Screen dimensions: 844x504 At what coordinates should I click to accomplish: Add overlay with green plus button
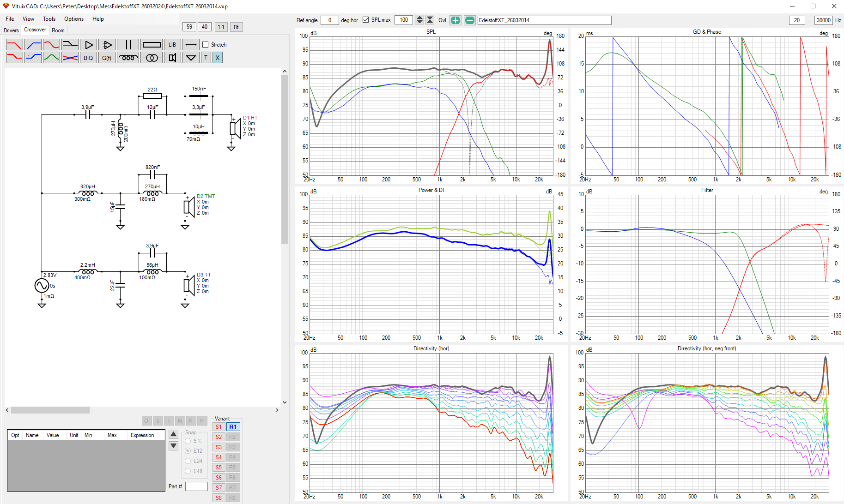455,20
